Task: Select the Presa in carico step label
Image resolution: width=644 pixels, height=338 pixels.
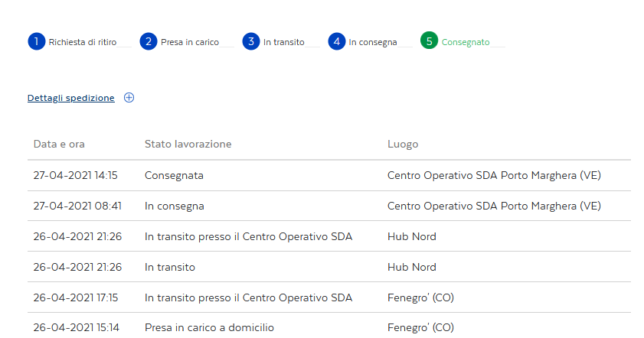Action: click(190, 42)
